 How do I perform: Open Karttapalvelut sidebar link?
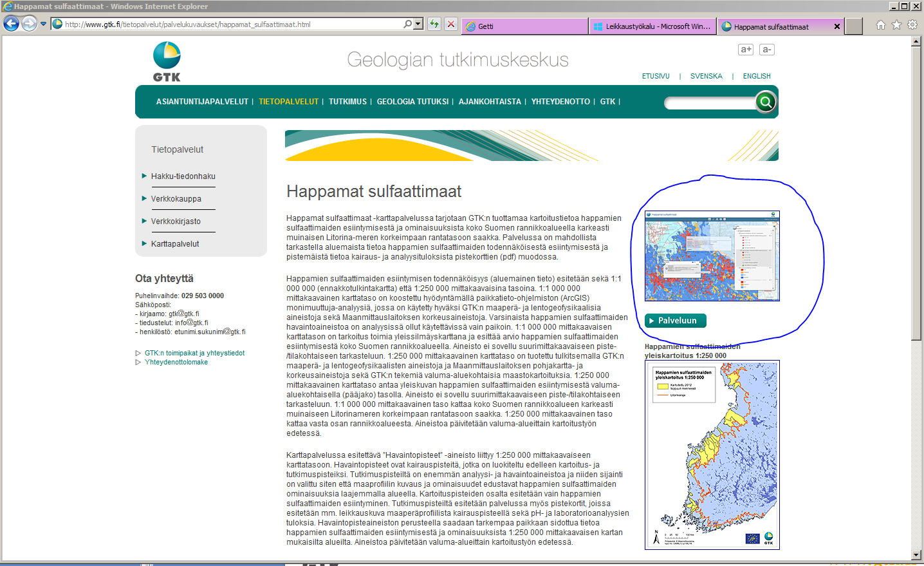coord(175,244)
